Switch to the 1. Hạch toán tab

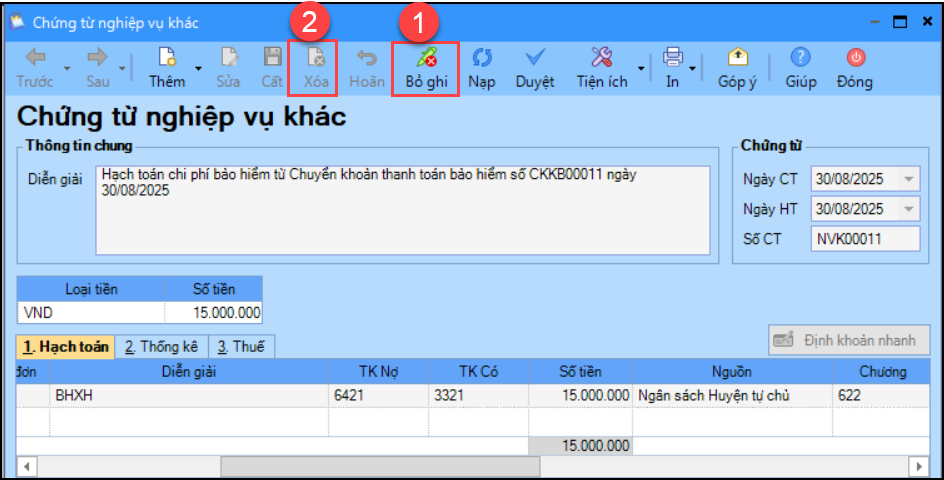(66, 347)
